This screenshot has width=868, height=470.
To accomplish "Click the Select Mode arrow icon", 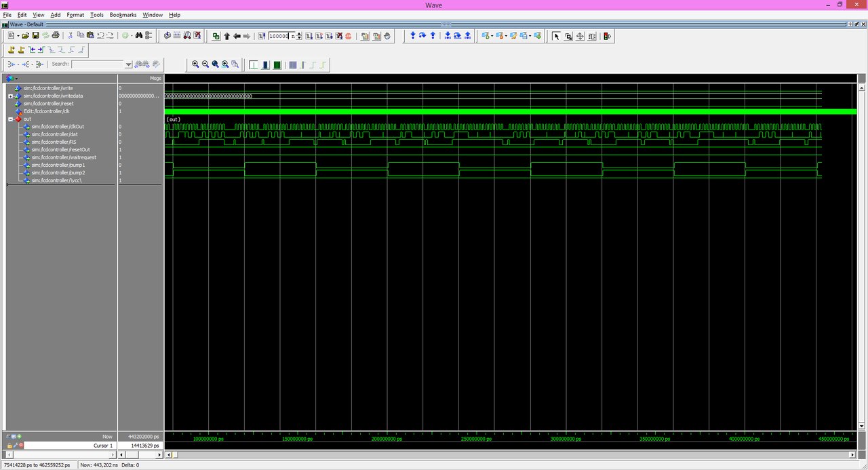I will [556, 36].
